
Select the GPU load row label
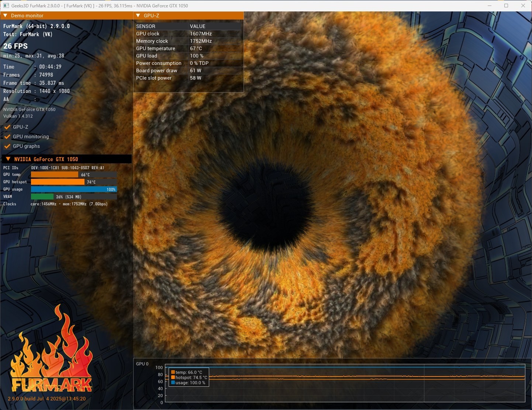tap(147, 56)
